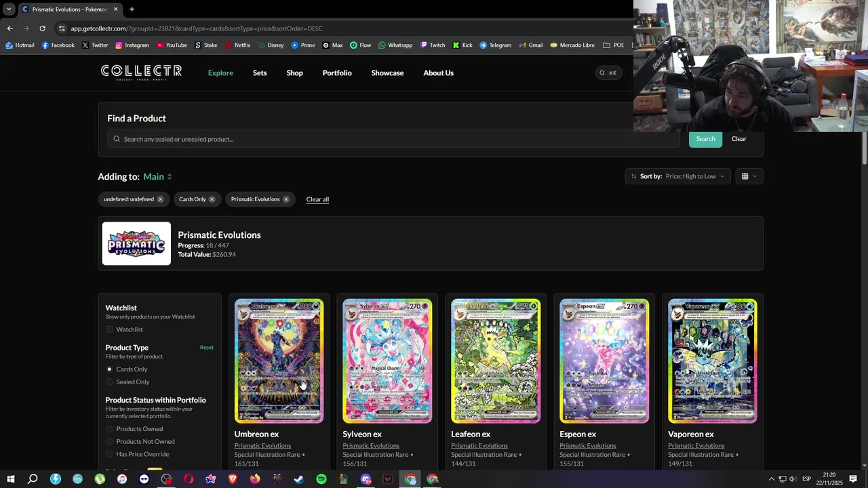Select the Cards Only radio option

[x=109, y=369]
